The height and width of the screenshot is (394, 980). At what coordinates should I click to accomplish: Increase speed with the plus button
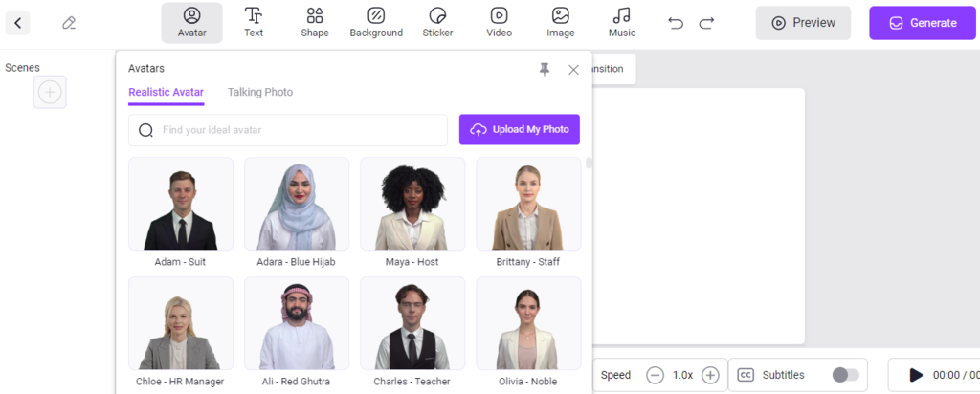(710, 375)
